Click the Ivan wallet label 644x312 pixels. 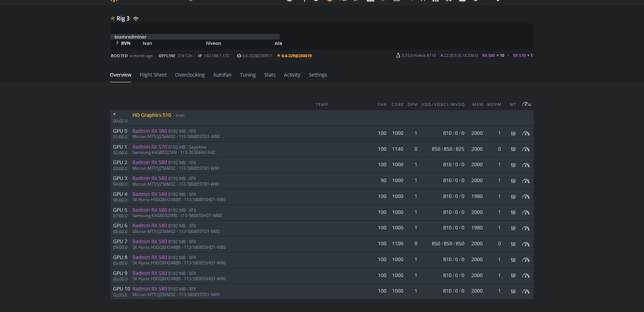click(147, 43)
